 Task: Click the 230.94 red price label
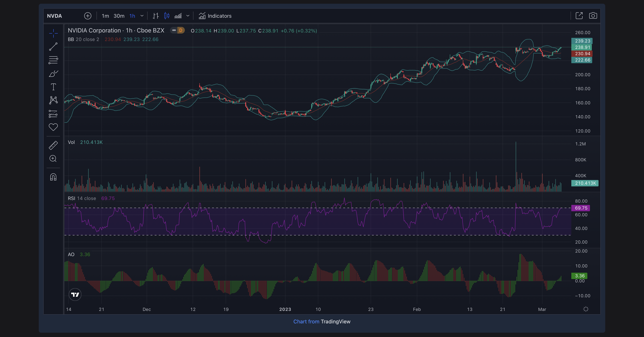[x=582, y=54]
